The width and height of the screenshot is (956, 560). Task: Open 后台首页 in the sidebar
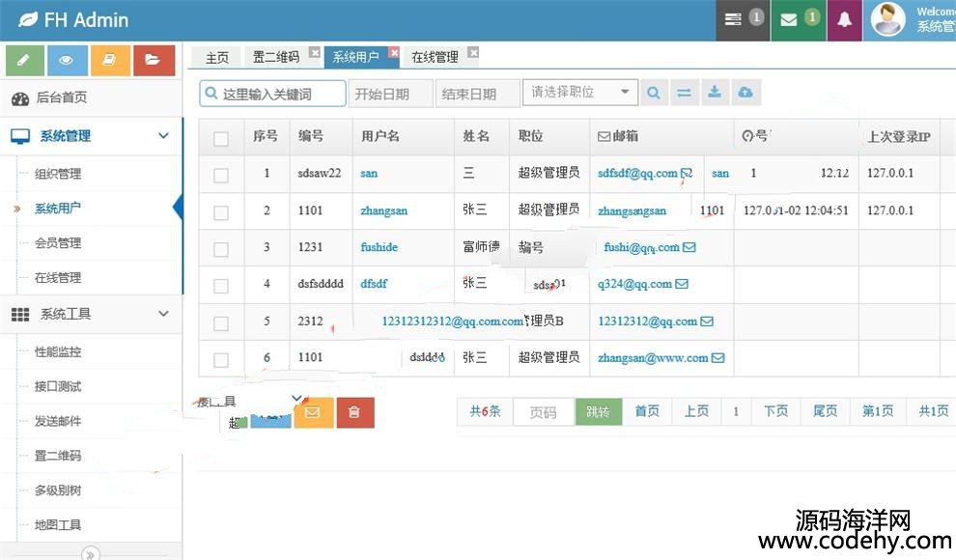point(91,98)
